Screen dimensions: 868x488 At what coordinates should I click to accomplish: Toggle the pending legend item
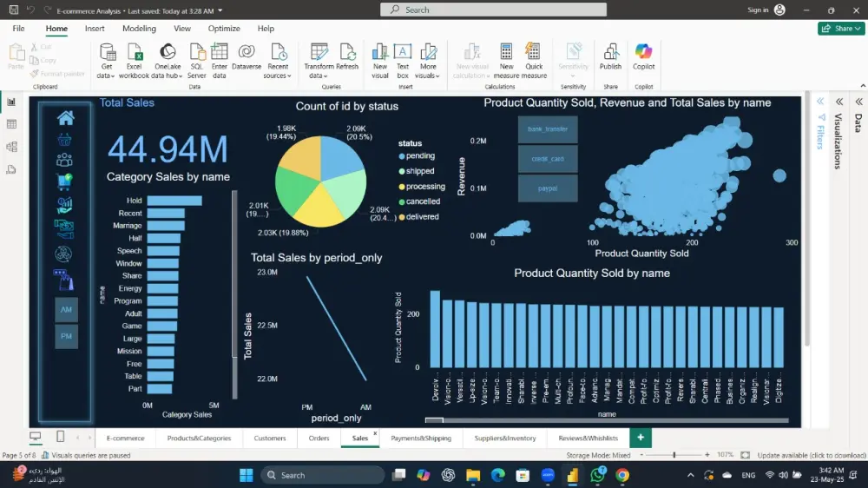tap(417, 156)
